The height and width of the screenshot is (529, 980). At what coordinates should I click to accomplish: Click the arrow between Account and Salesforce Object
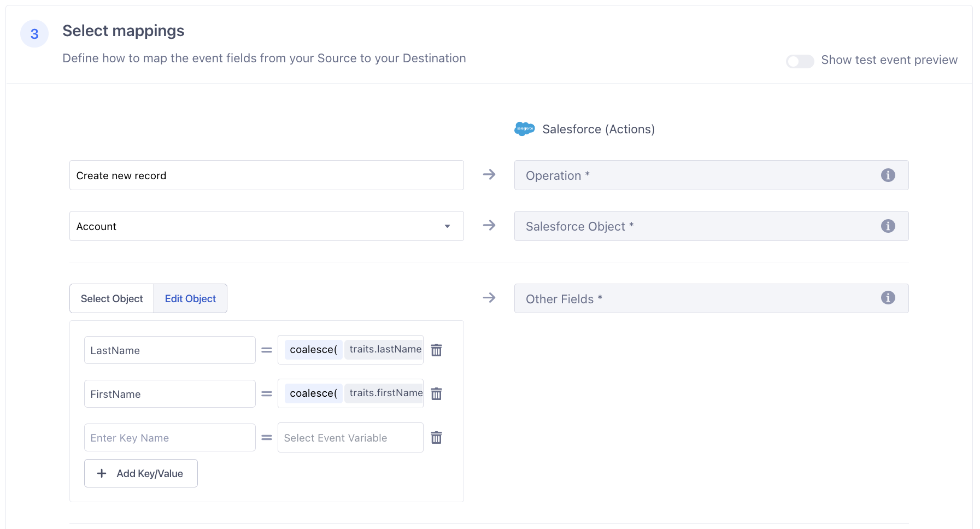489,225
